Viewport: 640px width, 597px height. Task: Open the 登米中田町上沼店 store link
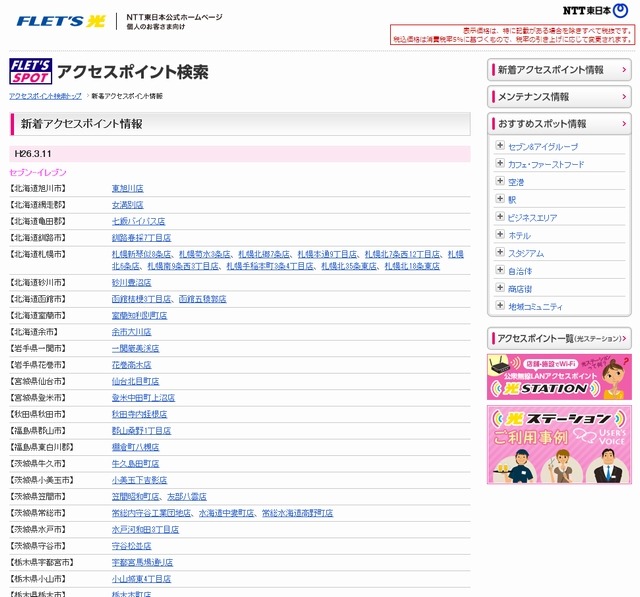coord(143,398)
